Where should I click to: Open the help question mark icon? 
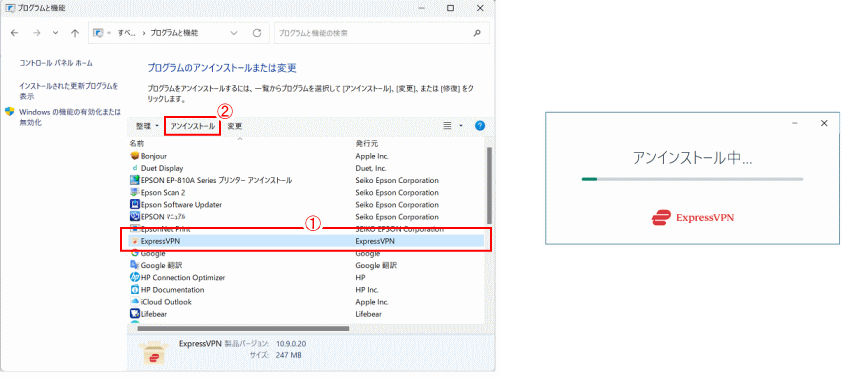[480, 126]
